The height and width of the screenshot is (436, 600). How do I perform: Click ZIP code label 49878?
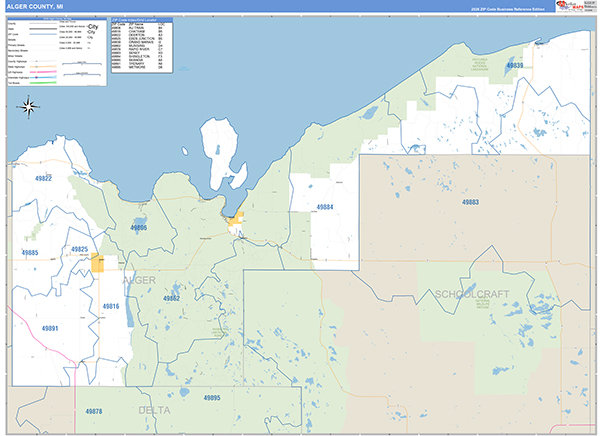coord(94,412)
